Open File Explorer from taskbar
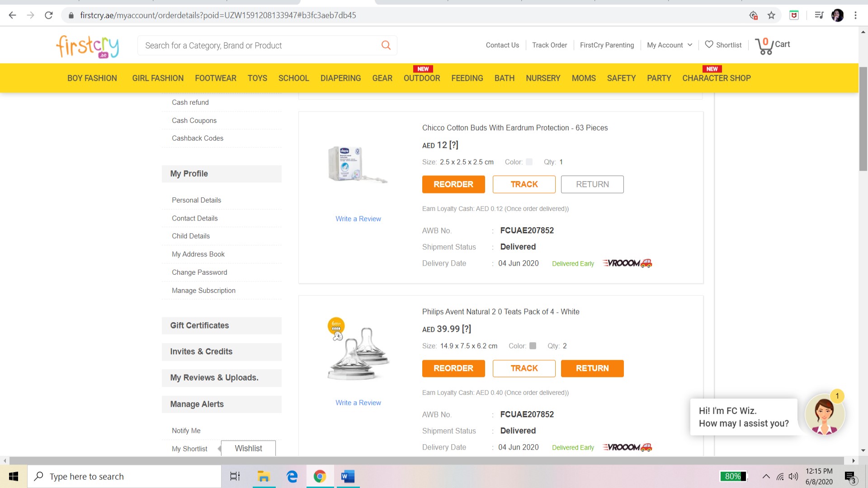The image size is (868, 488). 264,476
